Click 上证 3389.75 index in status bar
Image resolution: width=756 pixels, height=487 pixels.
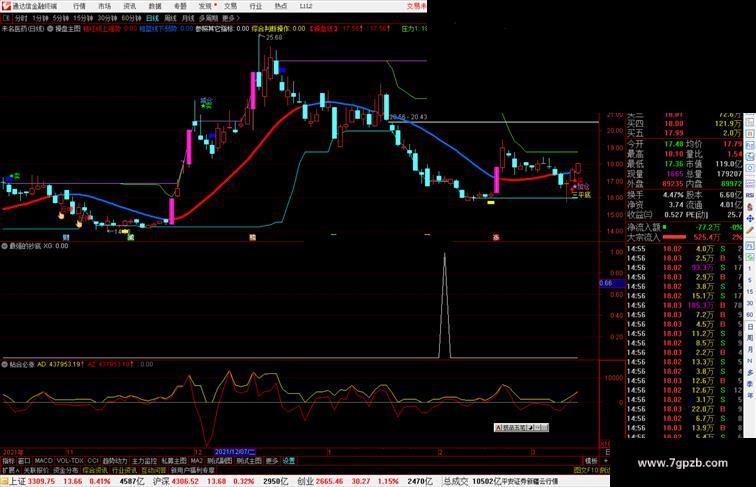(x=32, y=481)
